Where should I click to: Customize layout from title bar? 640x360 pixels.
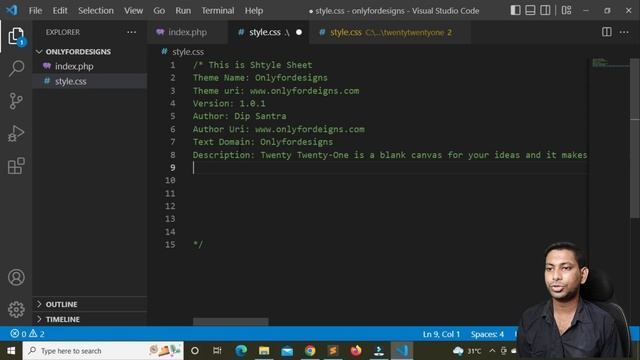[566, 10]
